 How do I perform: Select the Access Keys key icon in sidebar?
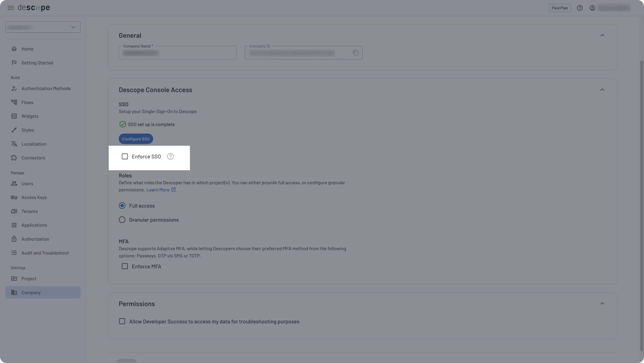tap(14, 197)
